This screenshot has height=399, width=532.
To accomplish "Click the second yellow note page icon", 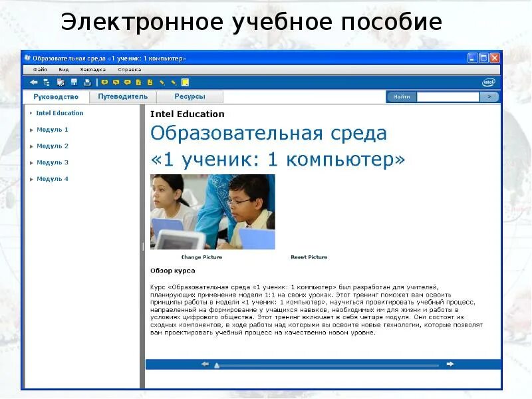I will point(150,82).
